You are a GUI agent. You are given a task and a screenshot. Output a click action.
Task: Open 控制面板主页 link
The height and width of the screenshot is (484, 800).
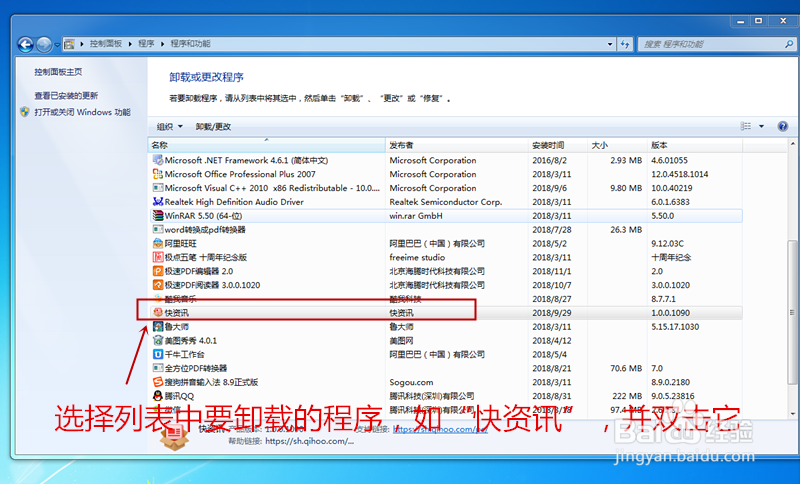pyautogui.click(x=58, y=72)
